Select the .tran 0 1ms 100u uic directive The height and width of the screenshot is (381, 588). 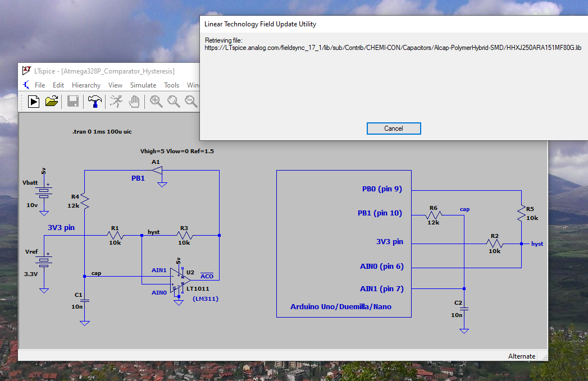[x=102, y=131]
